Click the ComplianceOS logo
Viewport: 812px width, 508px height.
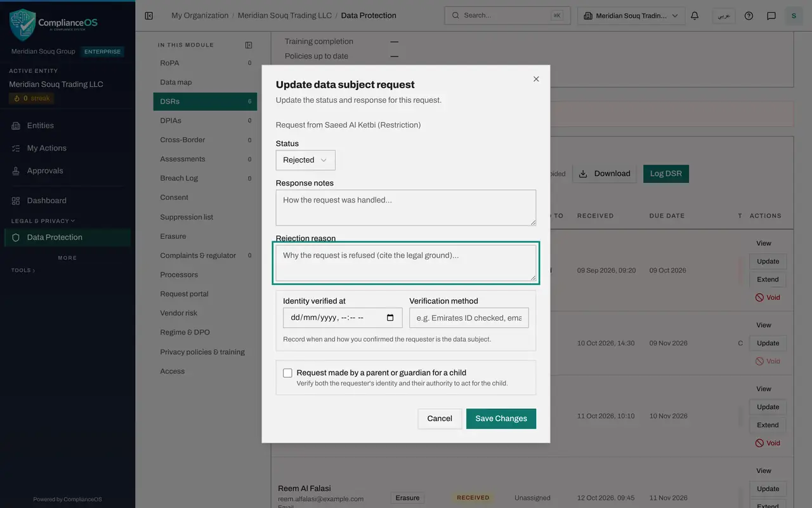tap(53, 25)
